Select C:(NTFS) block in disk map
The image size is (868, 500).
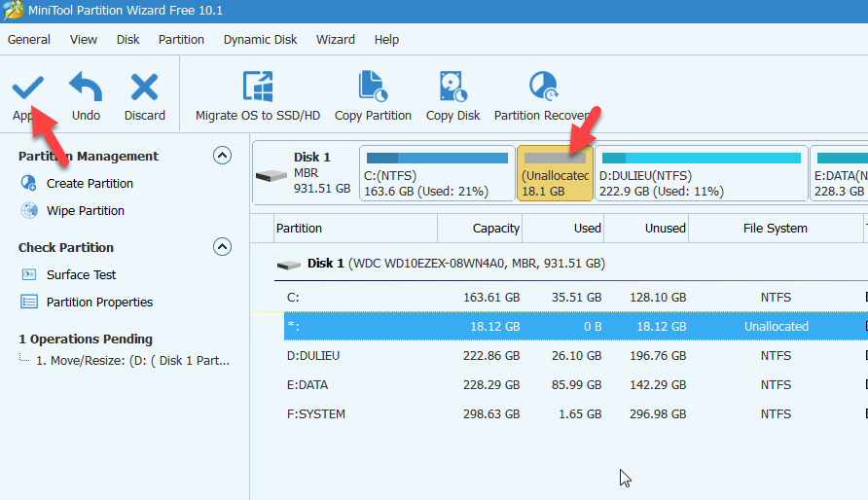[x=436, y=174]
